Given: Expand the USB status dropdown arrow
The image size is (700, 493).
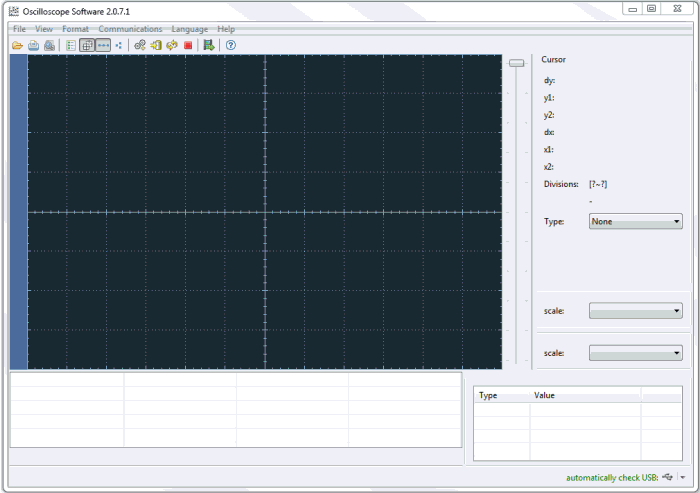Looking at the screenshot, I should coord(683,477).
